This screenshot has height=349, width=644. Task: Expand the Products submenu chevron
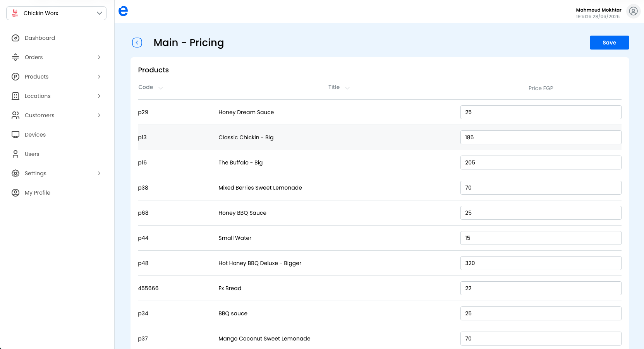tap(99, 77)
